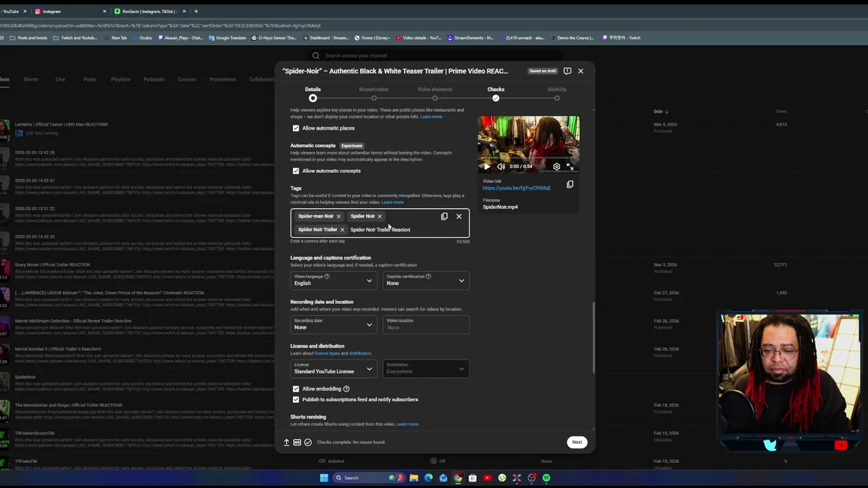Click the dialog's vertical scrollbar
The width and height of the screenshot is (868, 488).
click(593, 337)
